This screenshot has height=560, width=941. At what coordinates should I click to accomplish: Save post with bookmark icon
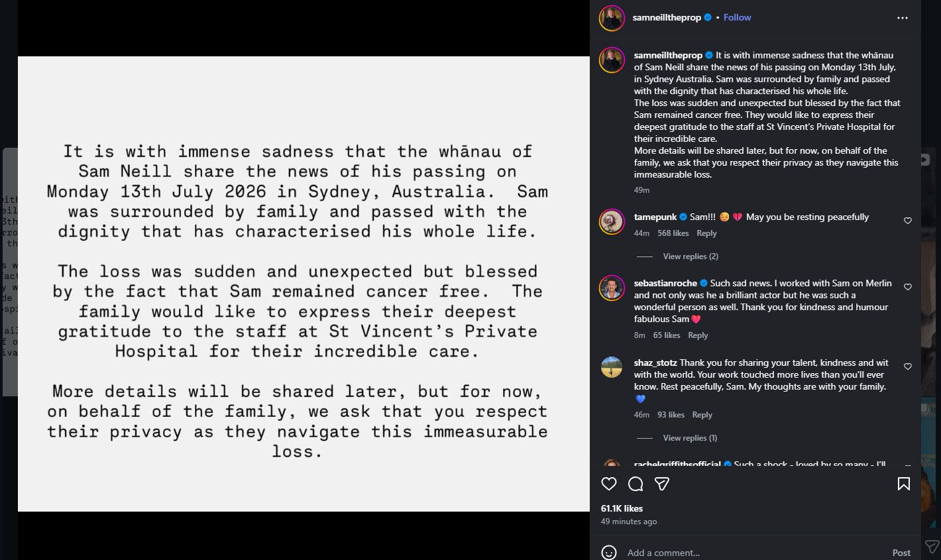click(903, 484)
